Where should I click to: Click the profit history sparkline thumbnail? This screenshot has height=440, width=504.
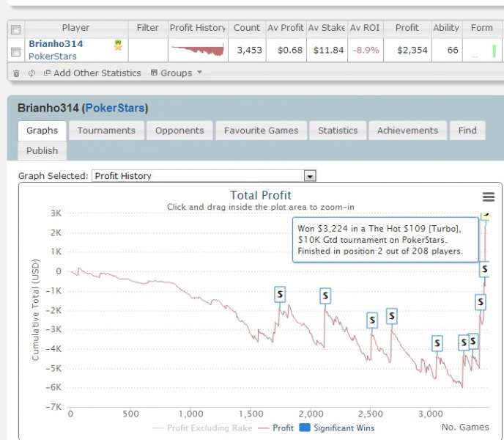coord(197,50)
